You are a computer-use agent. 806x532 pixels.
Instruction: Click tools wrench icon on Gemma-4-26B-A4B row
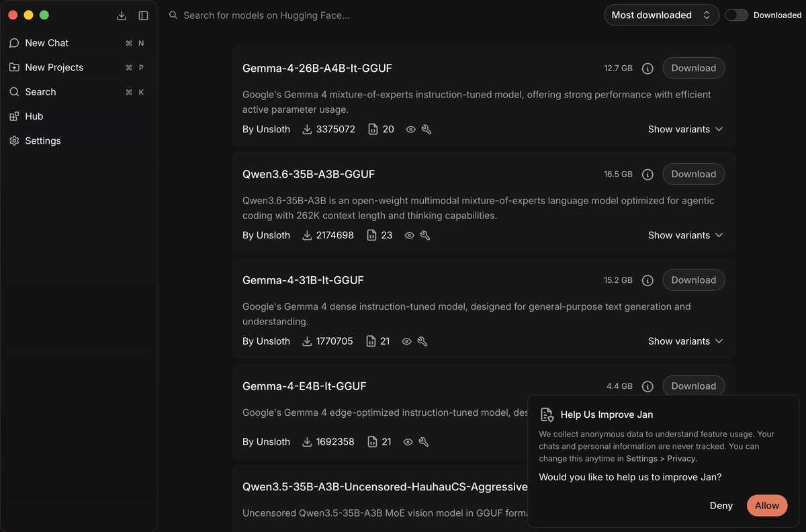[x=426, y=130]
